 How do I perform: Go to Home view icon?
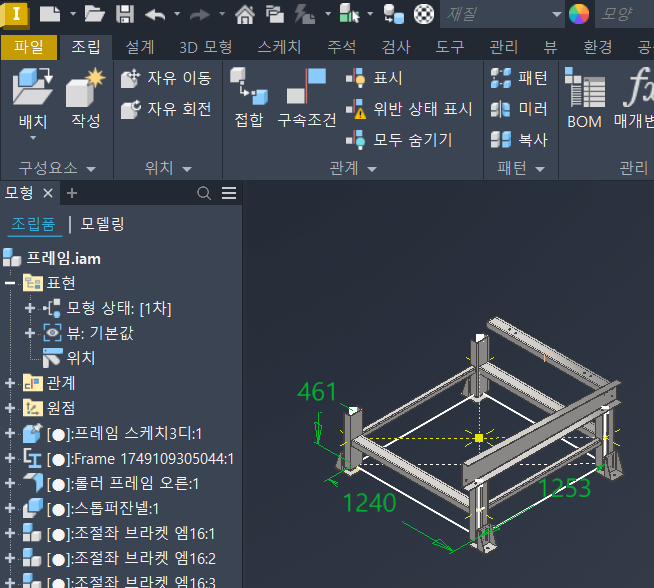point(245,15)
